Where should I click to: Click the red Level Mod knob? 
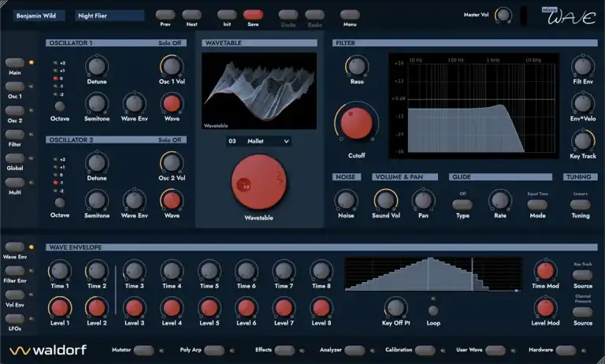tap(545, 308)
